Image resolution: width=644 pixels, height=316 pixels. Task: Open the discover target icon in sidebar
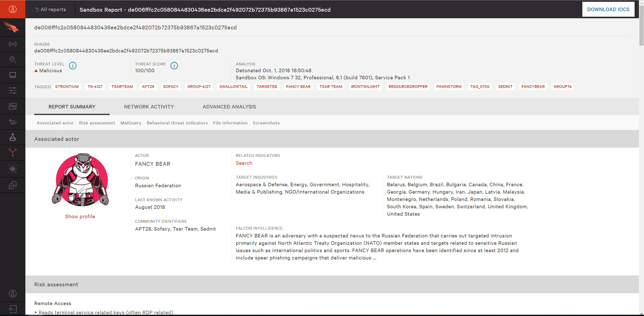(12, 169)
